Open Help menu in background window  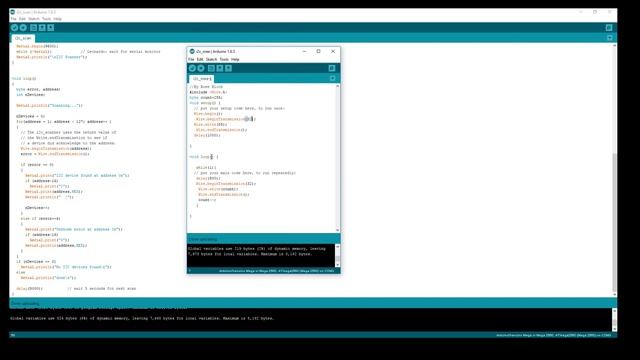pos(58,19)
